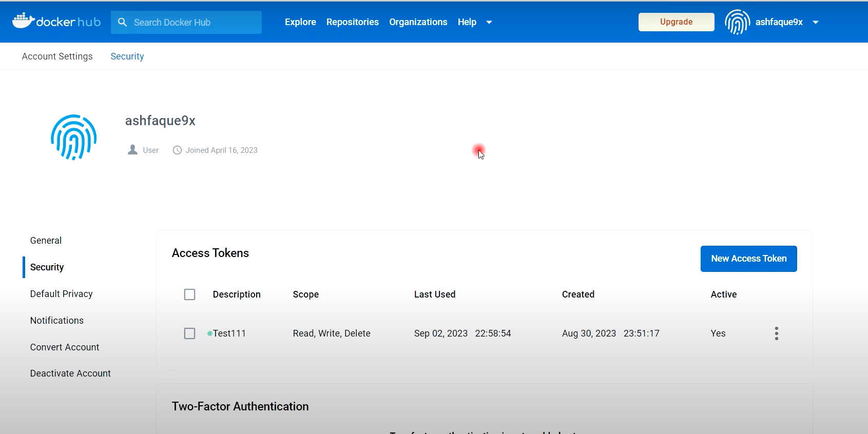This screenshot has width=868, height=434.
Task: Select all tokens with the header checkbox
Action: [x=189, y=294]
